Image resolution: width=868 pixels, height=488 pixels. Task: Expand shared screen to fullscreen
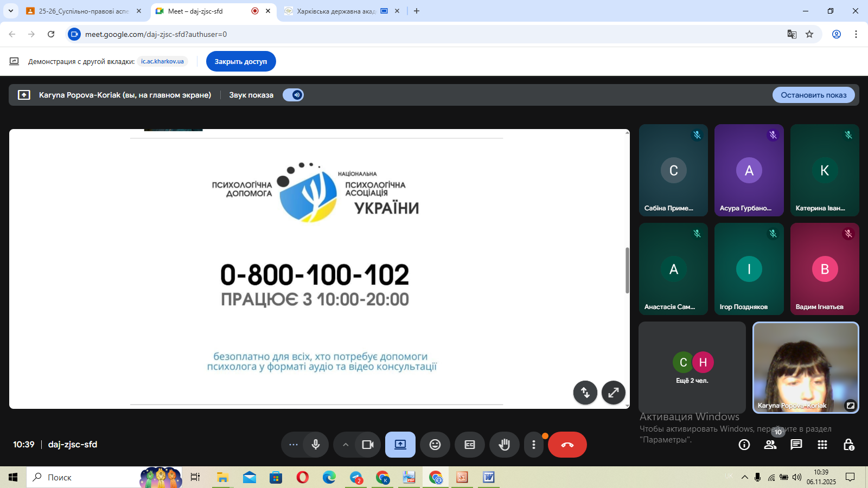tap(614, 393)
